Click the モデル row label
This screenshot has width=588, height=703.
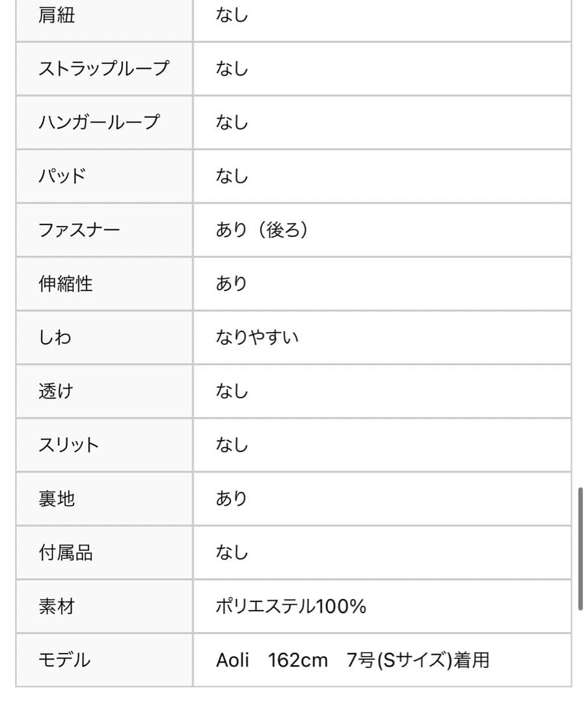64,660
